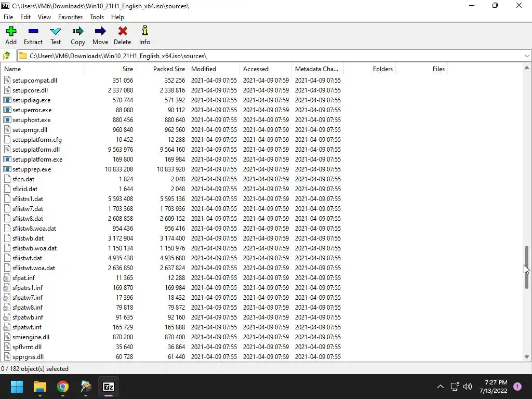The image size is (532, 399).
Task: Click the setupplatform.cfg file icon
Action: point(7,139)
